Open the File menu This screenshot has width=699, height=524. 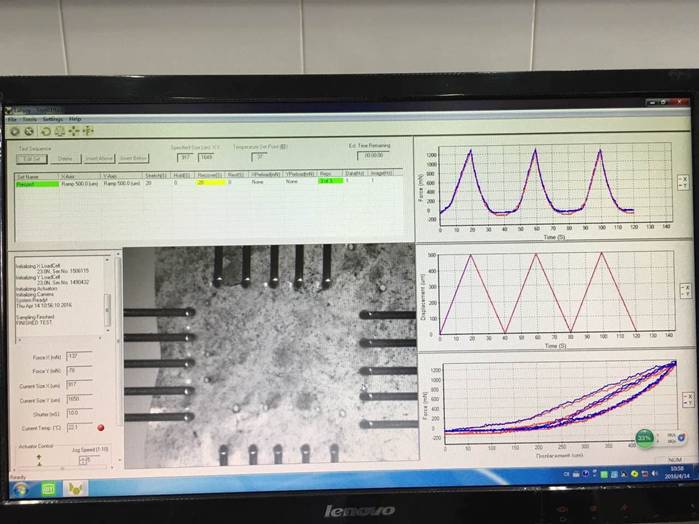point(13,119)
